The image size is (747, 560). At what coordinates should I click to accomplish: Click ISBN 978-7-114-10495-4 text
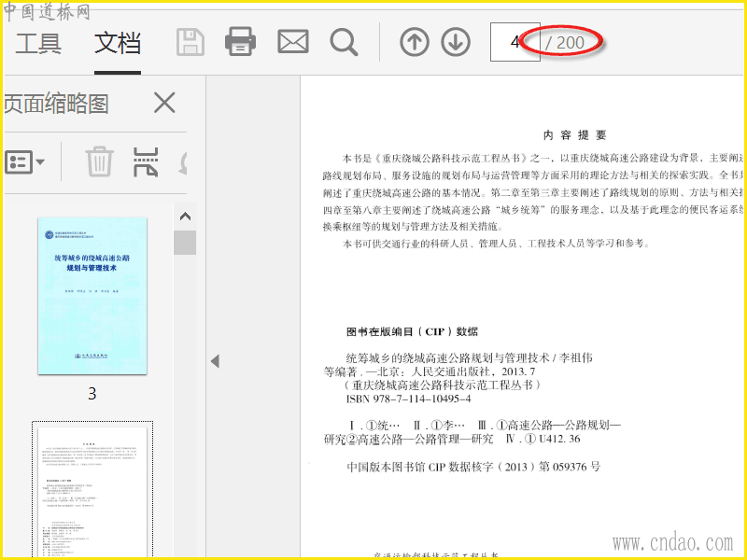click(408, 399)
